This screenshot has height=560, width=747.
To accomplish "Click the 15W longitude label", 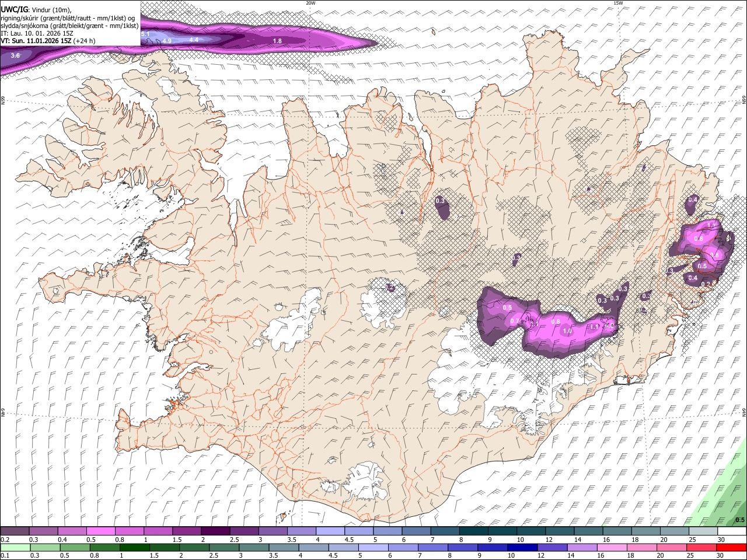I will coord(618,3).
